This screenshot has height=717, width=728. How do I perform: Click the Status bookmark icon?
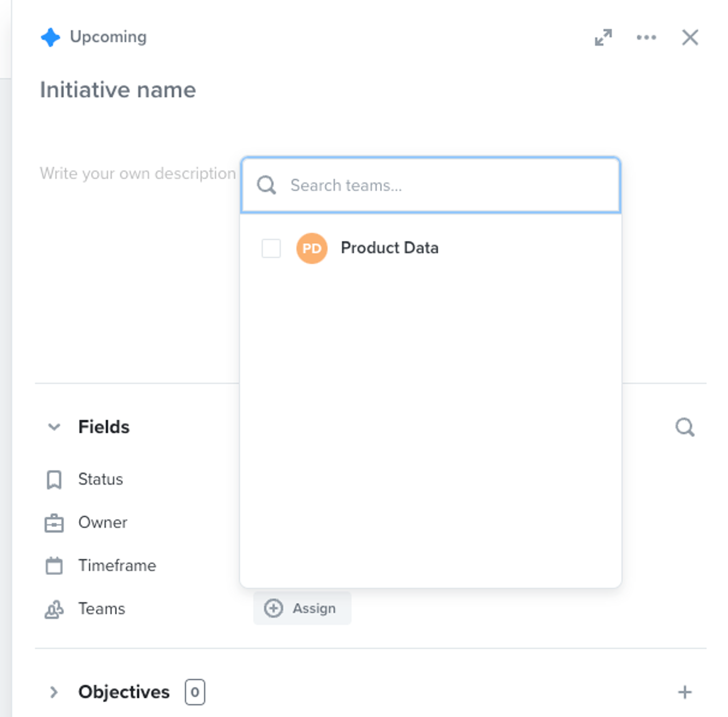coord(54,479)
